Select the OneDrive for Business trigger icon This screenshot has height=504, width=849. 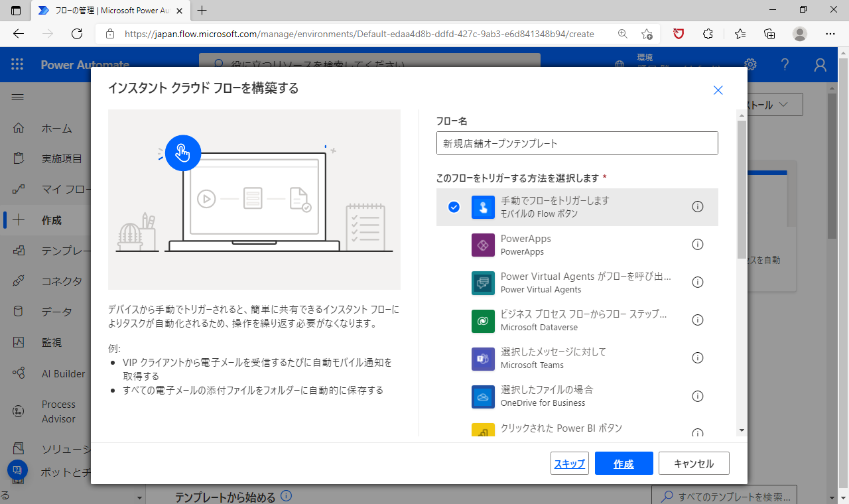(483, 396)
